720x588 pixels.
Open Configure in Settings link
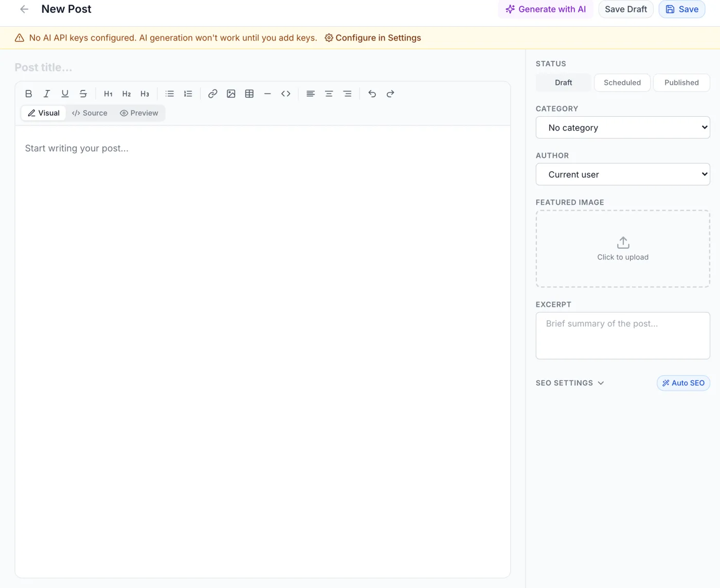point(373,38)
